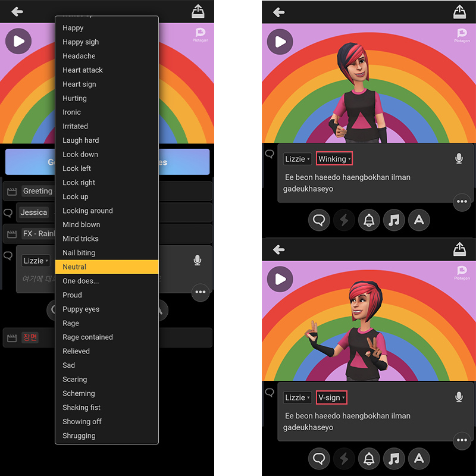Add sound bell under Winking panel
This screenshot has width=476, height=476.
(369, 220)
